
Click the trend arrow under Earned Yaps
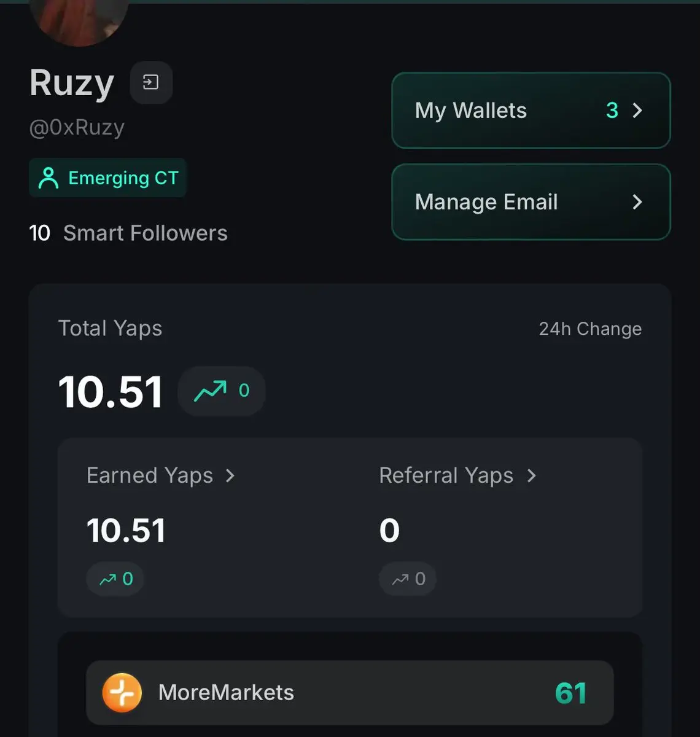coord(108,579)
